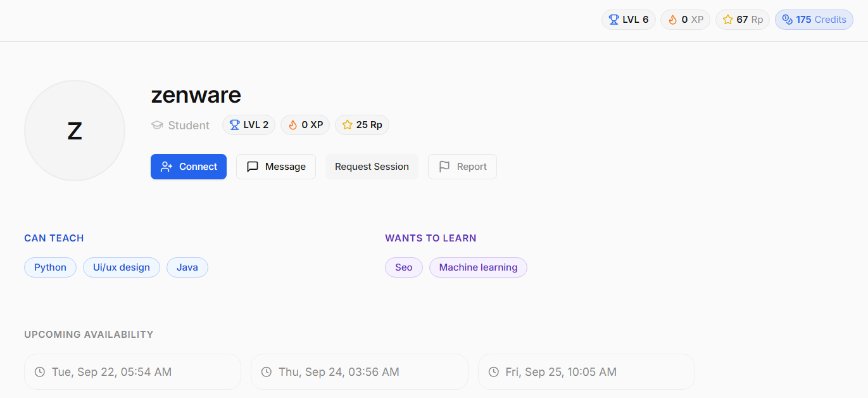Image resolution: width=868 pixels, height=398 pixels.
Task: Pick the Fri, Sep 25, 10:05 AM slot
Action: pos(586,372)
